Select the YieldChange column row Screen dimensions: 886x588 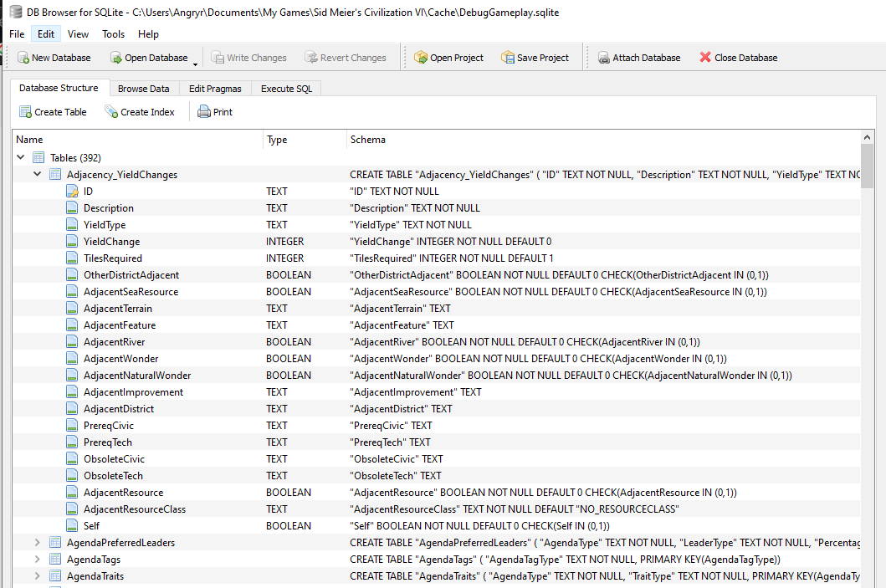click(112, 242)
